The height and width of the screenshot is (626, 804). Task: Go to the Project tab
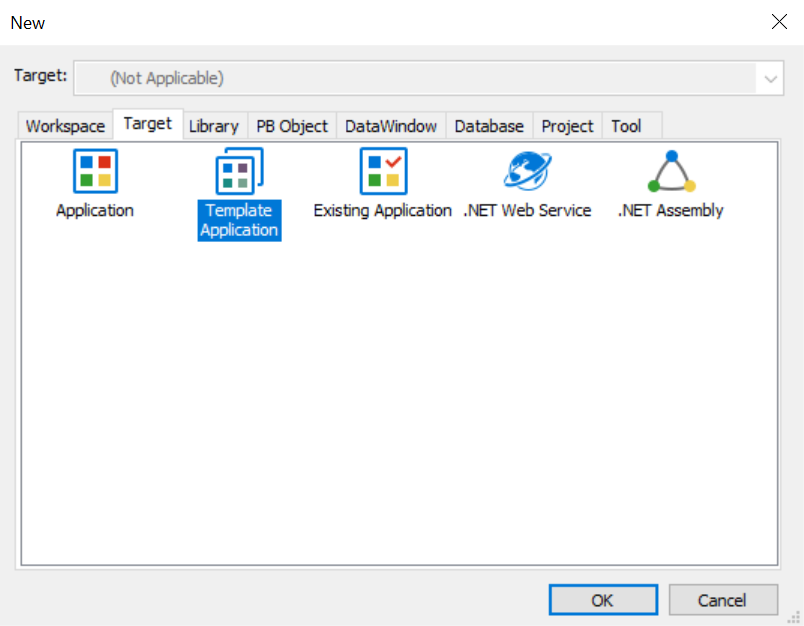(567, 126)
